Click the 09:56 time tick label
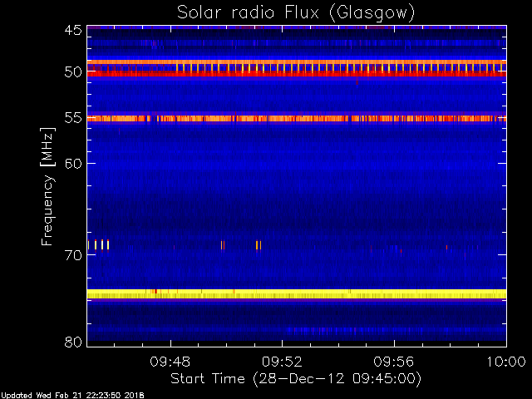Viewport: 532px width, 399px height. [x=393, y=362]
